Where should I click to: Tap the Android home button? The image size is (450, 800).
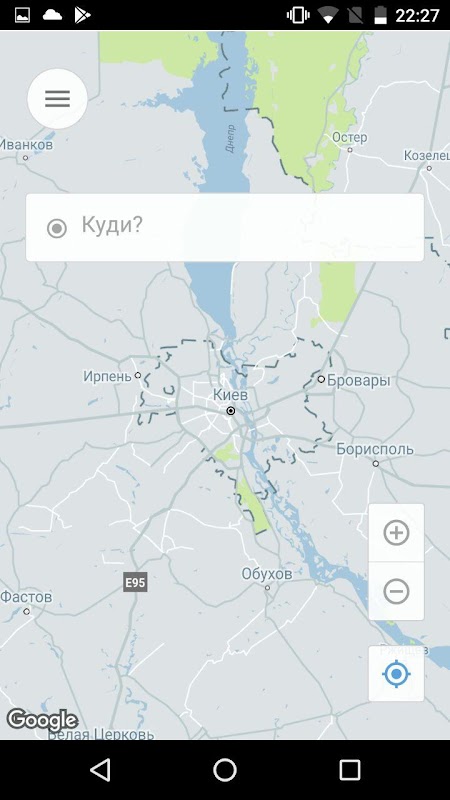tap(224, 769)
